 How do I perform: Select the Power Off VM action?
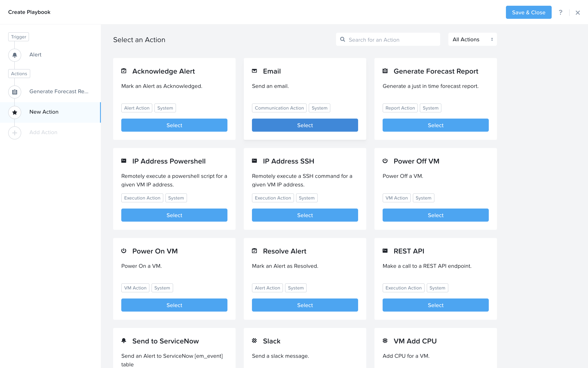click(x=436, y=215)
